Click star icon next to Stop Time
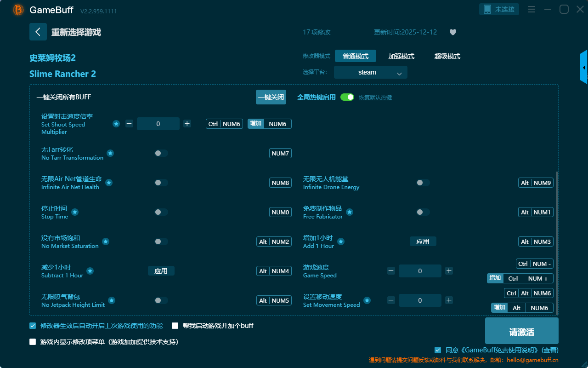The height and width of the screenshot is (368, 588). (x=75, y=212)
